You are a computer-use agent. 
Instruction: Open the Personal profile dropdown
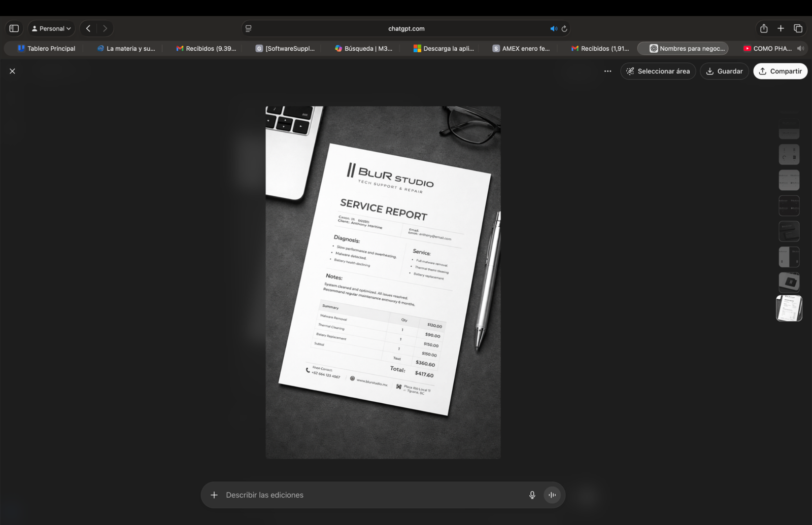(x=51, y=28)
